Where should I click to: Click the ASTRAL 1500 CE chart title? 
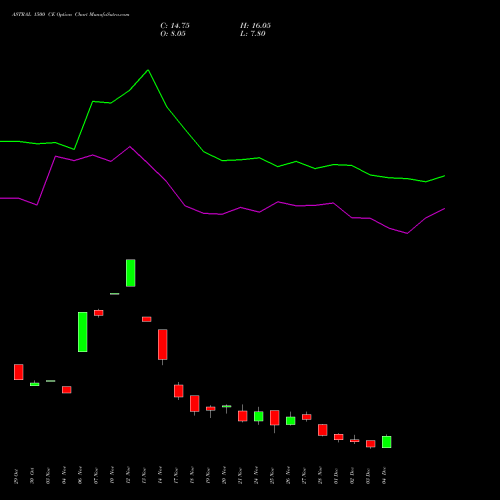point(71,15)
